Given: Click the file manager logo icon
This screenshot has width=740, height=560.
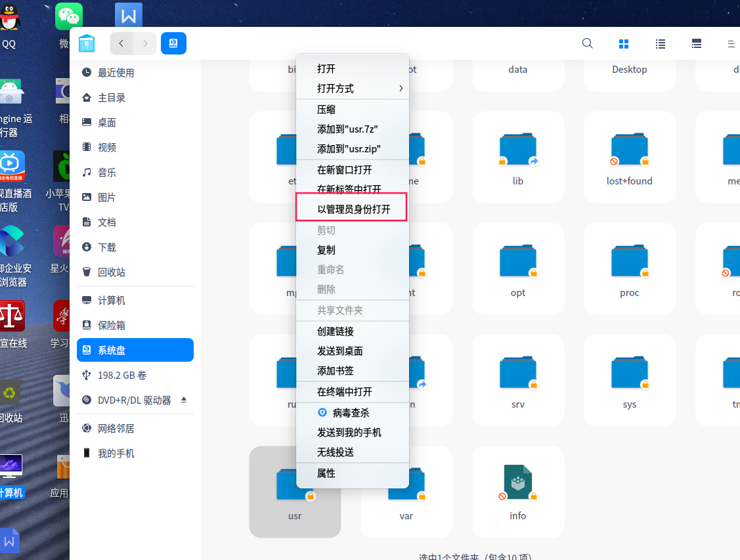Looking at the screenshot, I should pos(87,43).
